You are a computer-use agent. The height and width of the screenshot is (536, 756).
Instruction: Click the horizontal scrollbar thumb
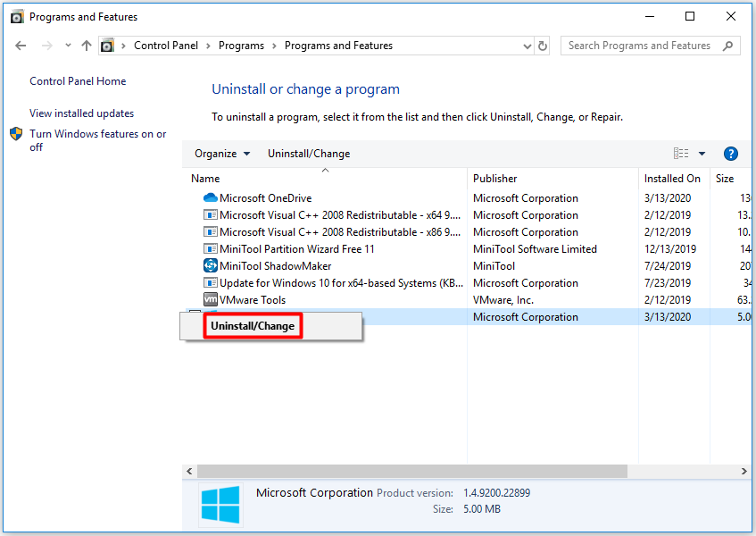(412, 472)
